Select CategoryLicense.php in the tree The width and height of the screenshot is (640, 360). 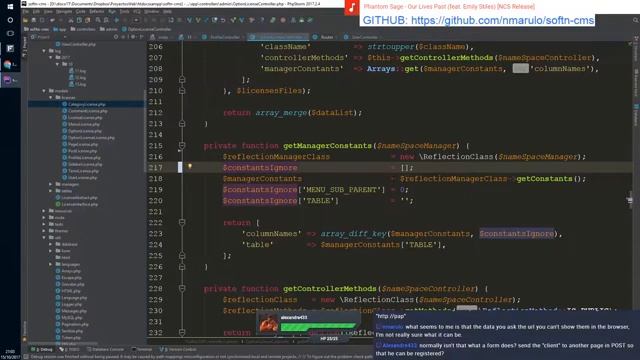tap(87, 104)
